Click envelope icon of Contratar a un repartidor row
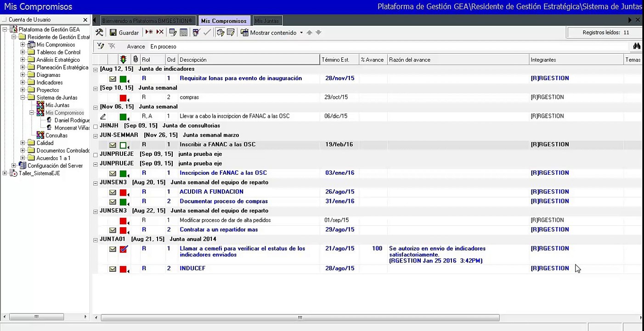 point(113,230)
